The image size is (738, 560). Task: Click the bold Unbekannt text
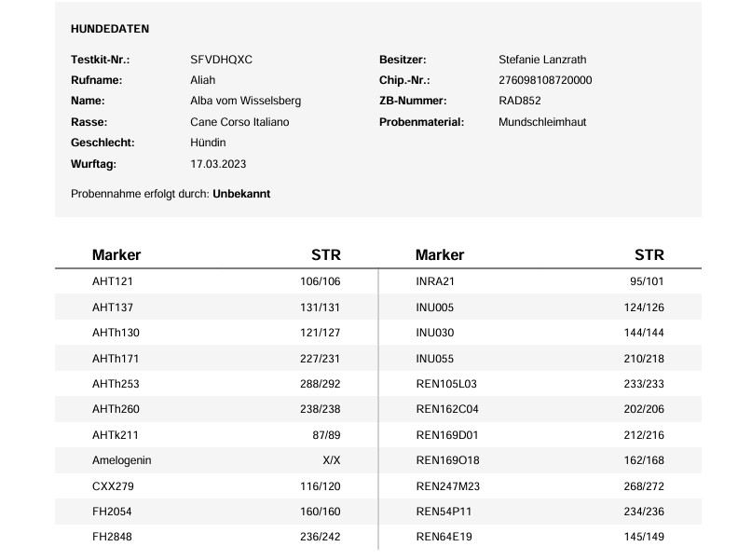[x=241, y=194]
